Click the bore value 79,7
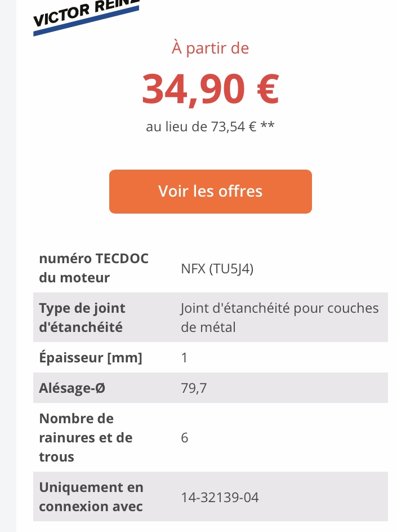 pos(190,388)
